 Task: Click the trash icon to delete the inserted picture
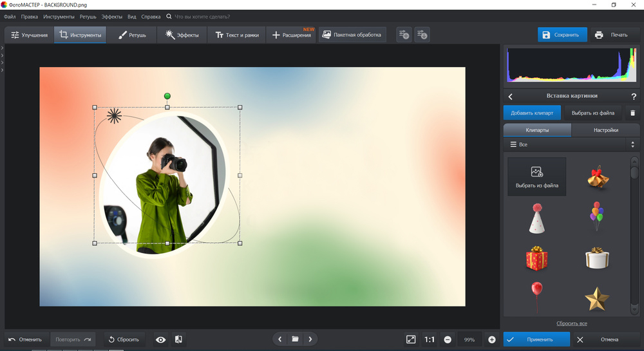(x=632, y=113)
